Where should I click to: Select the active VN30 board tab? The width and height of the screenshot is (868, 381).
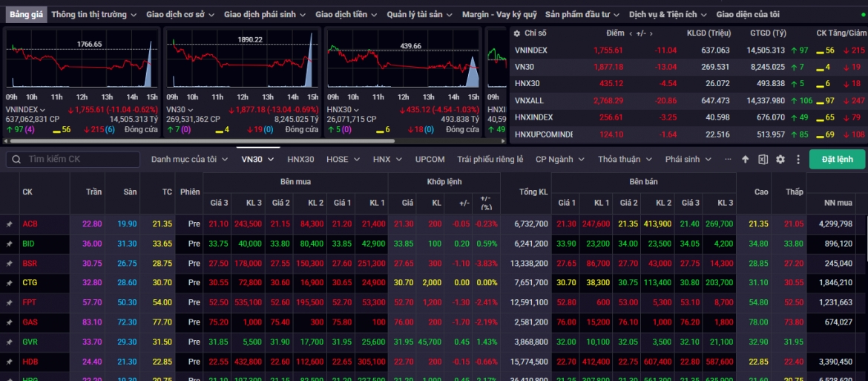point(257,160)
